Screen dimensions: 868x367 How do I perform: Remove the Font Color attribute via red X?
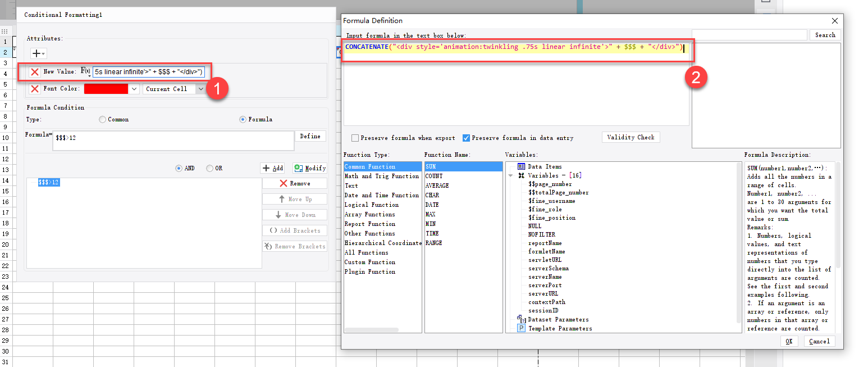(35, 88)
